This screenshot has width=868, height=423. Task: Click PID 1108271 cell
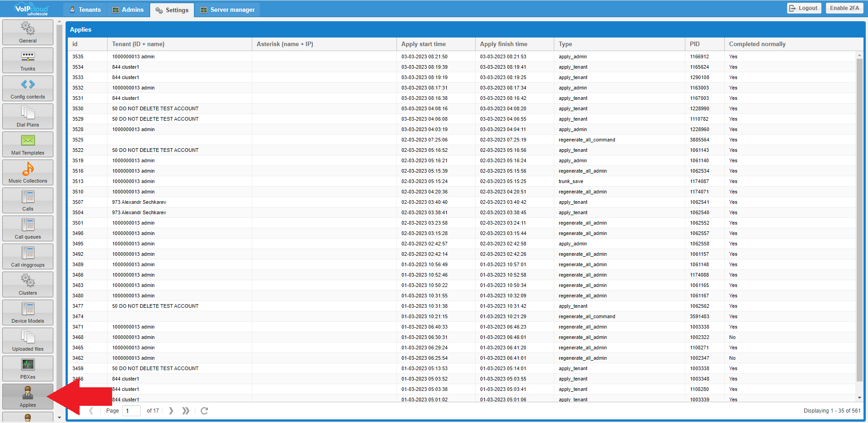(x=699, y=348)
